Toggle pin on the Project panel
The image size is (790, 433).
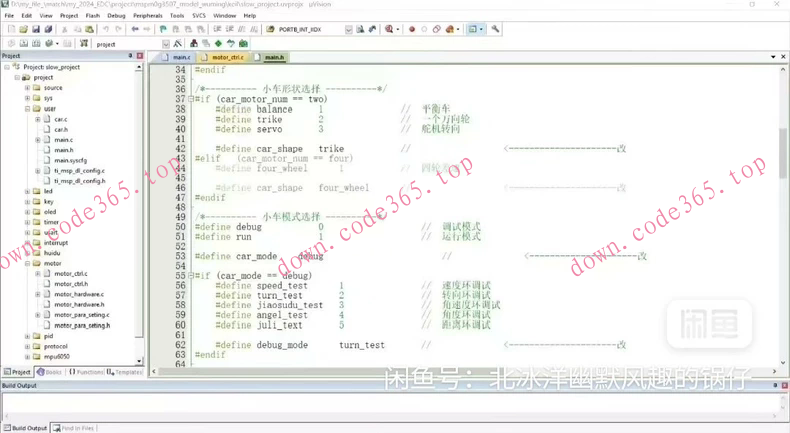tap(130, 55)
